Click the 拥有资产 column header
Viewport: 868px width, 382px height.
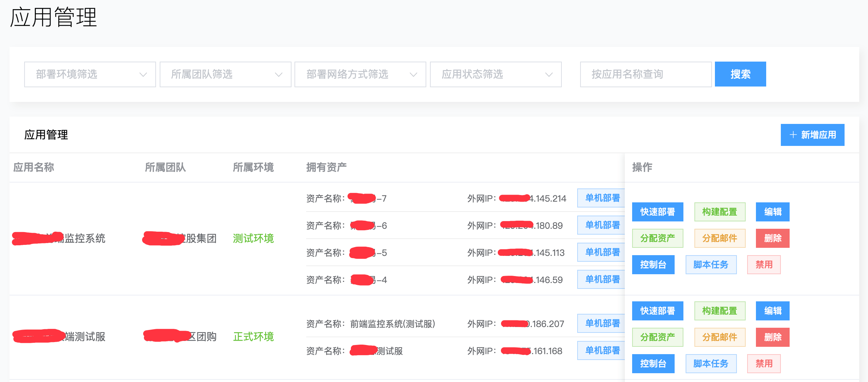click(x=326, y=168)
